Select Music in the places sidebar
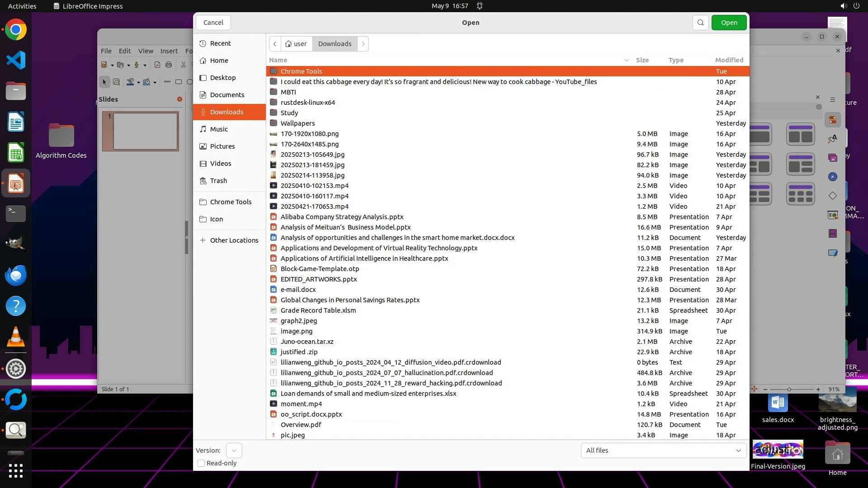This screenshot has width=868, height=488. (x=219, y=129)
